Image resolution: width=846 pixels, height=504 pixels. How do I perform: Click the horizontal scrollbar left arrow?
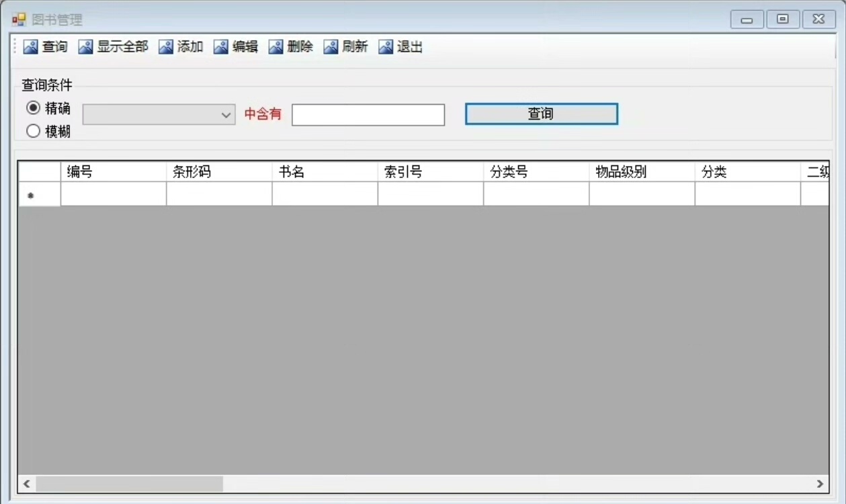27,484
